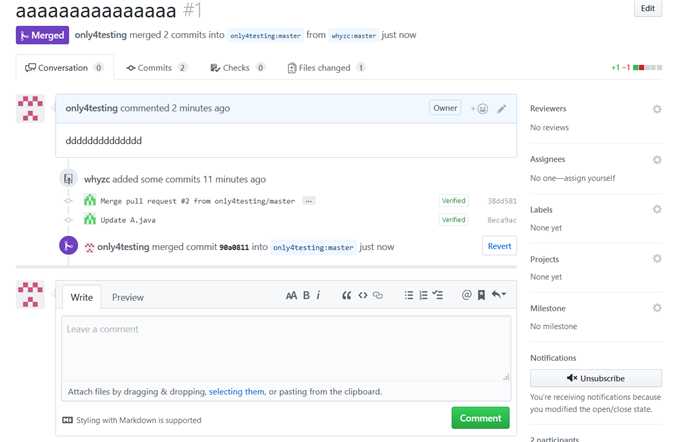
Task: Switch to the Commits tab
Action: [x=156, y=68]
